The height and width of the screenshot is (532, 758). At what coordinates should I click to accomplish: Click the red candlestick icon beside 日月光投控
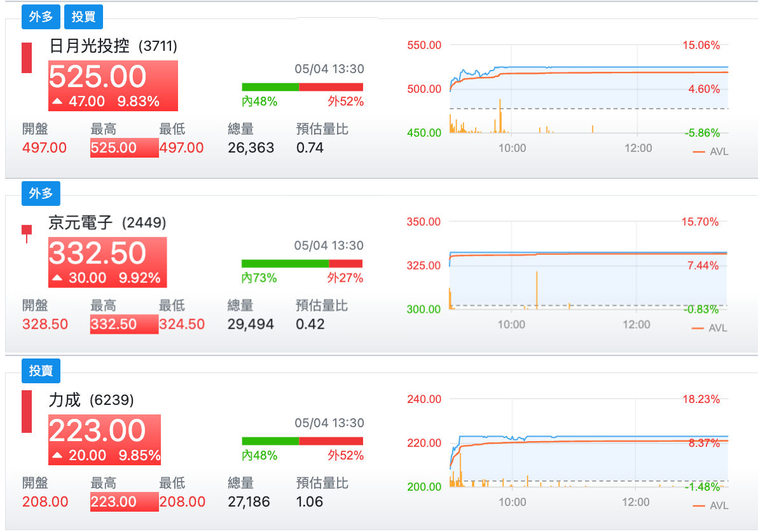[x=27, y=58]
